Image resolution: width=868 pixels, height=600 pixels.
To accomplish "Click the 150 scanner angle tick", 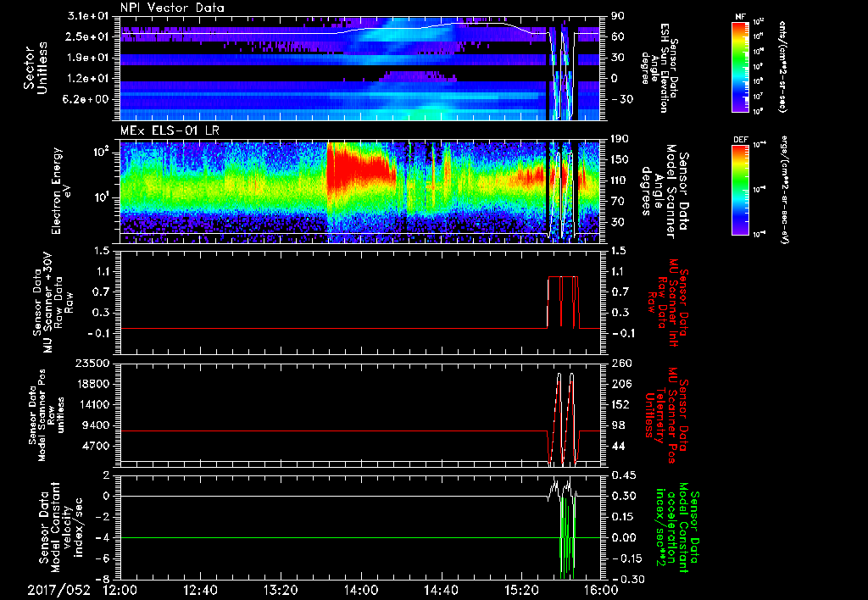I will [620, 160].
